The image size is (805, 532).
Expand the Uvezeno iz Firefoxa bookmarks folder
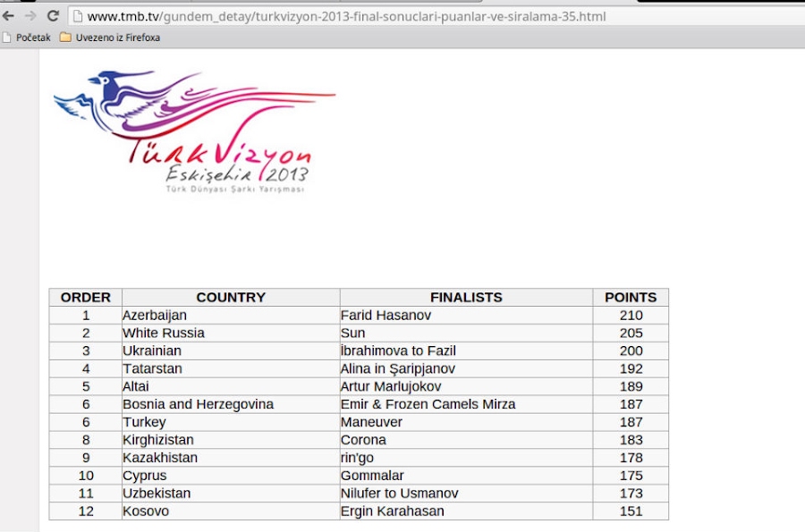(x=117, y=38)
